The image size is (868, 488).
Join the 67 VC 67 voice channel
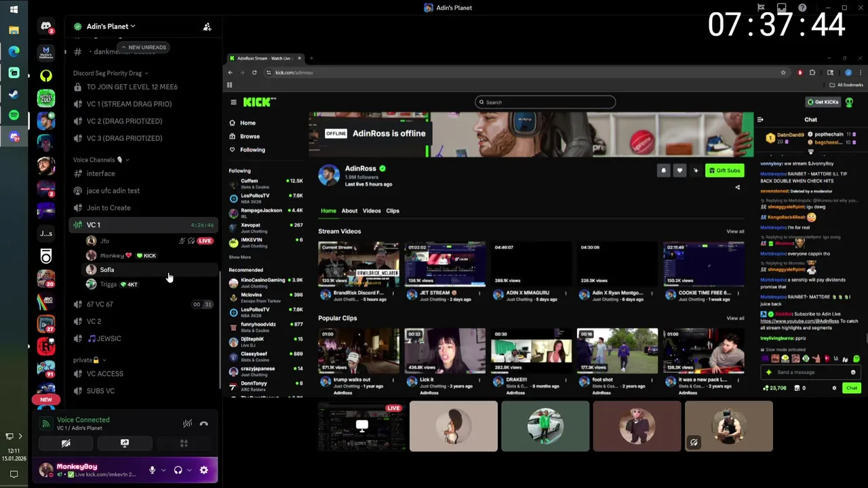(x=100, y=304)
